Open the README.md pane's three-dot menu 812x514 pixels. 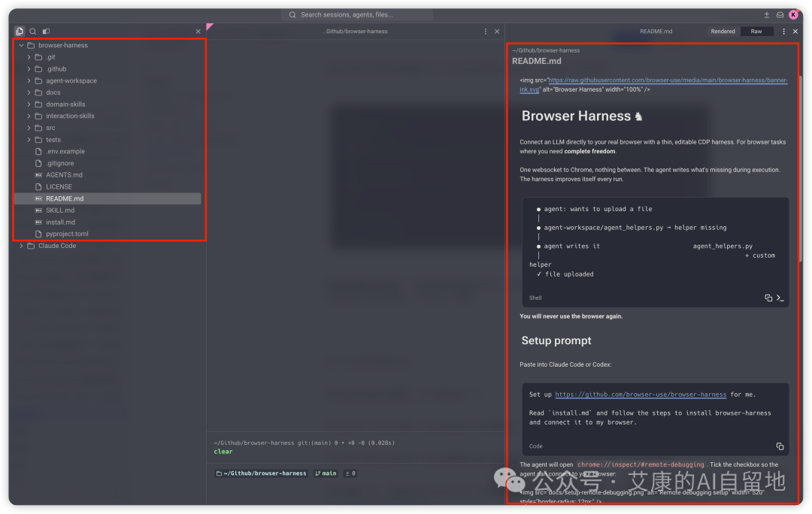(x=783, y=31)
